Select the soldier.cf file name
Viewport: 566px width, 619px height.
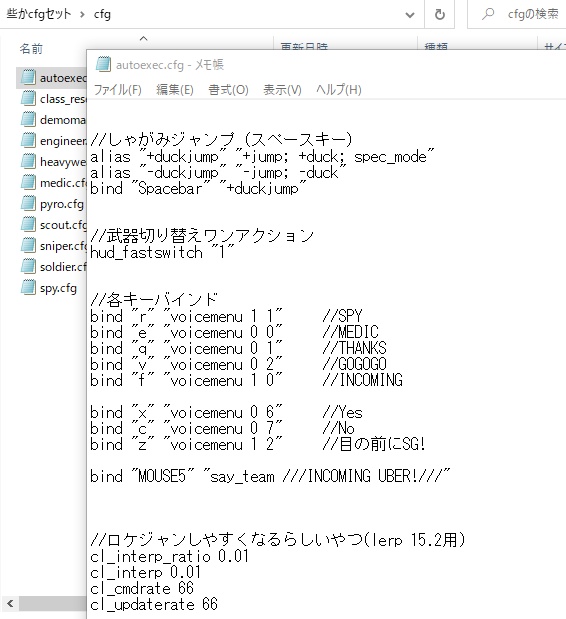coord(63,267)
